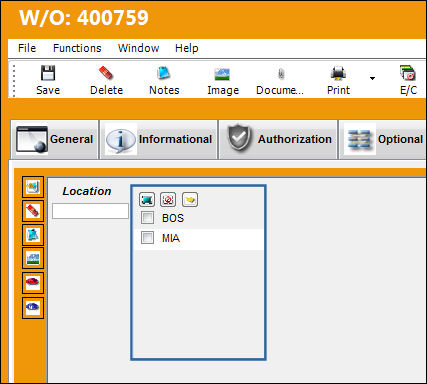Click the red deselect icon above BOS
Viewport: 427px width, 384px height.
click(168, 200)
